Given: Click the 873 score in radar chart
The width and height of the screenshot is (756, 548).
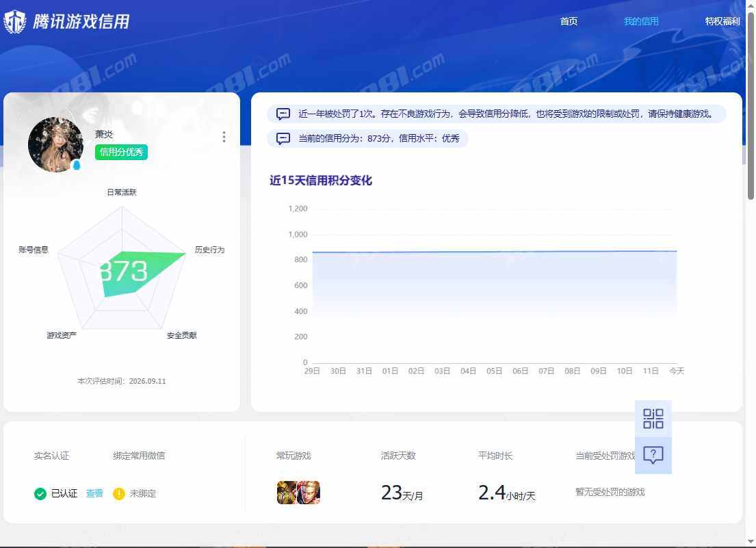Looking at the screenshot, I should click(x=125, y=272).
